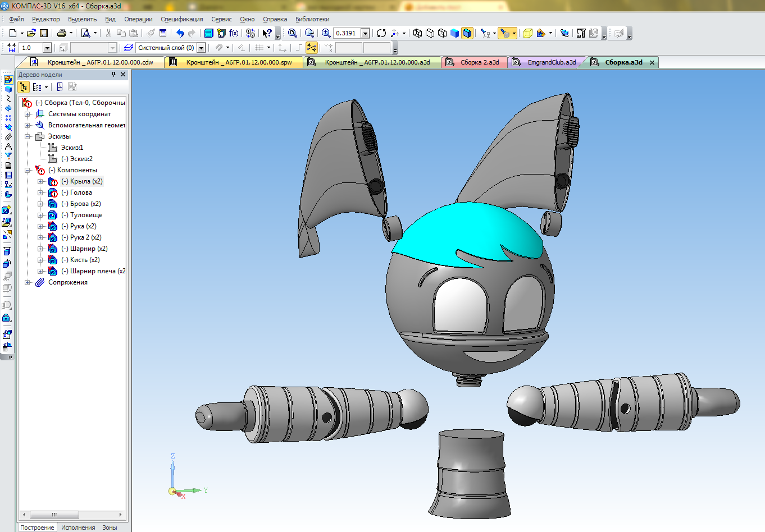
Task: Collapse the Эскизы tree node
Action: (x=27, y=136)
